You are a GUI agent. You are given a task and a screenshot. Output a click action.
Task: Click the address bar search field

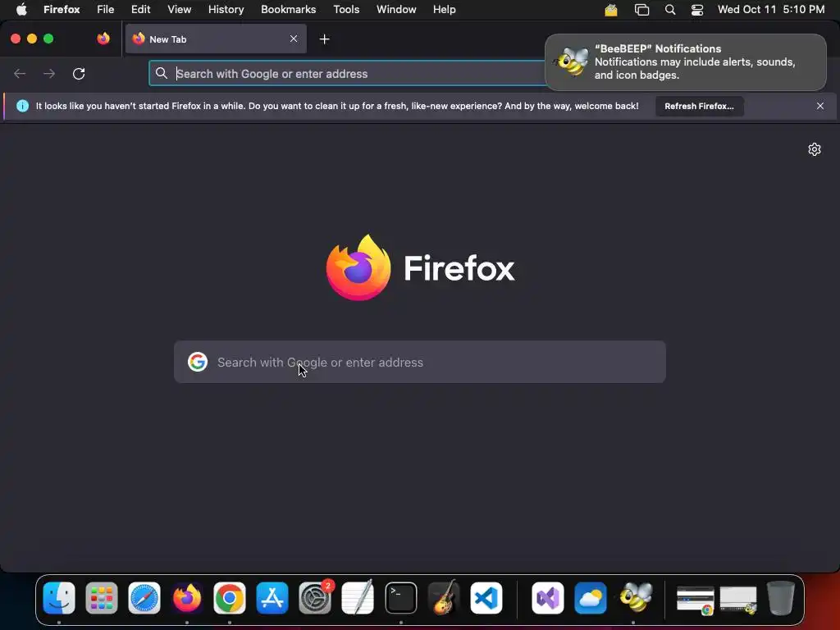click(348, 73)
